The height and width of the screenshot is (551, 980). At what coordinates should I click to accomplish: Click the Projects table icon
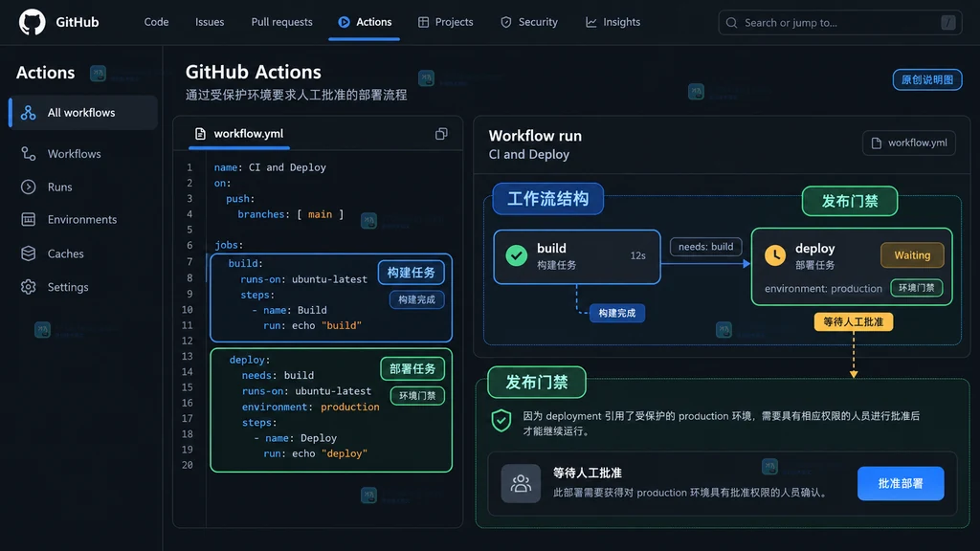pyautogui.click(x=423, y=22)
